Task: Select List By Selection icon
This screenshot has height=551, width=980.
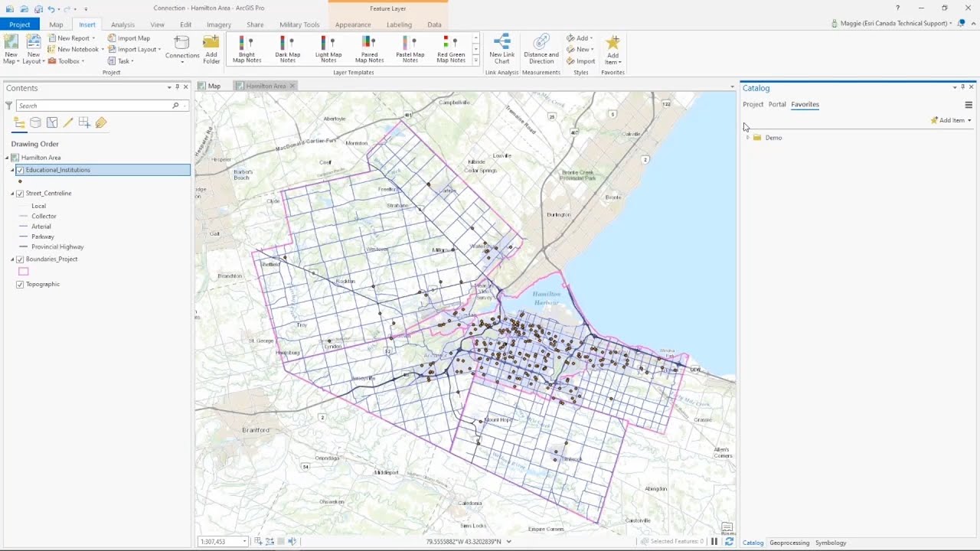Action: point(52,122)
